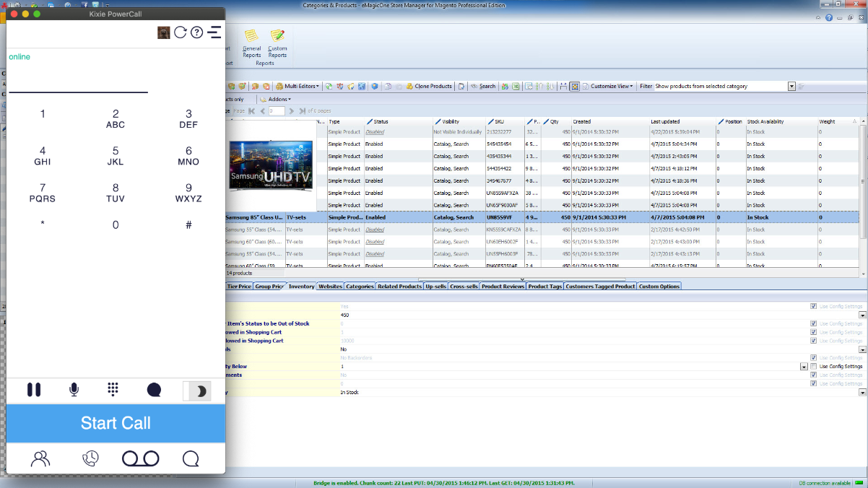Open the Product Reviews tab
Image resolution: width=868 pixels, height=488 pixels.
coord(503,287)
